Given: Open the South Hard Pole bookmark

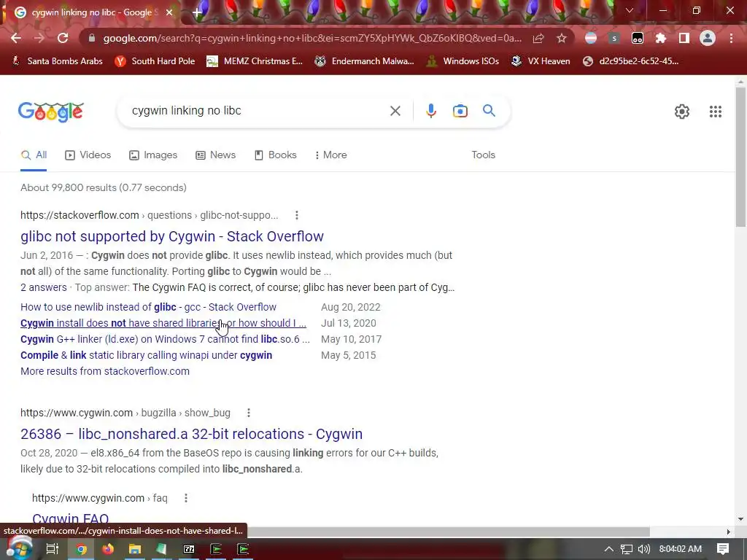Looking at the screenshot, I should coord(155,61).
